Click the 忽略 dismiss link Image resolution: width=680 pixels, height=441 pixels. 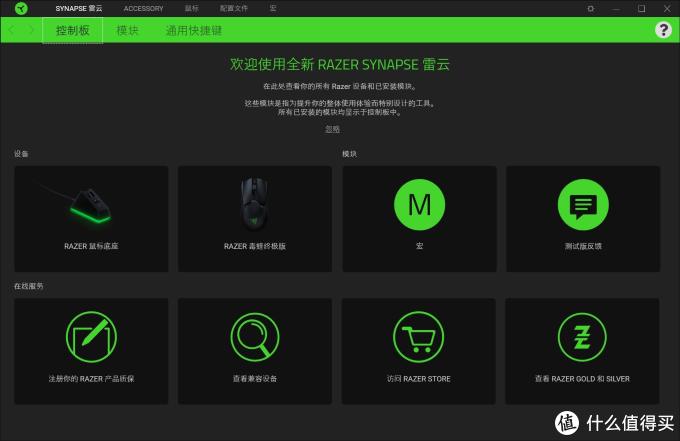click(333, 129)
